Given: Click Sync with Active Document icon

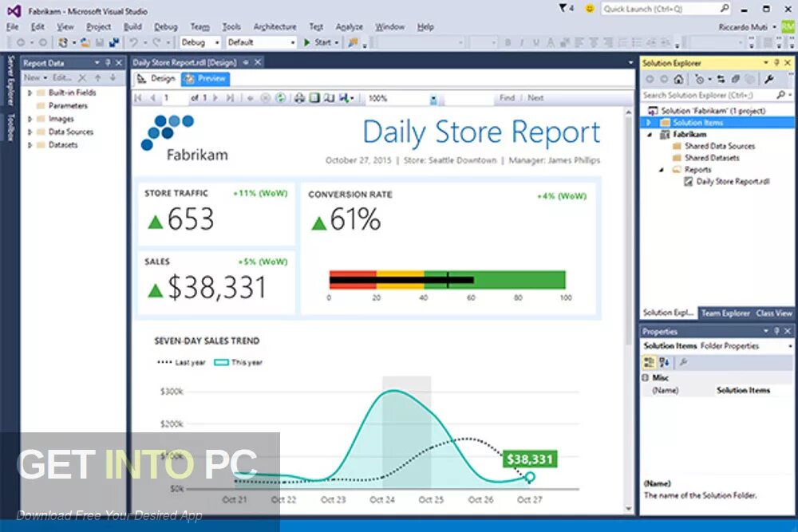Looking at the screenshot, I should (721, 79).
